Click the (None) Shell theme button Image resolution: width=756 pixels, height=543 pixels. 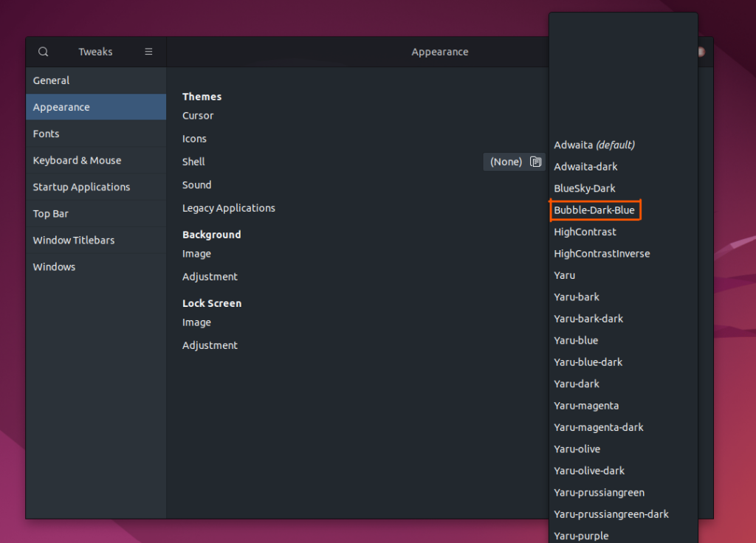click(506, 162)
